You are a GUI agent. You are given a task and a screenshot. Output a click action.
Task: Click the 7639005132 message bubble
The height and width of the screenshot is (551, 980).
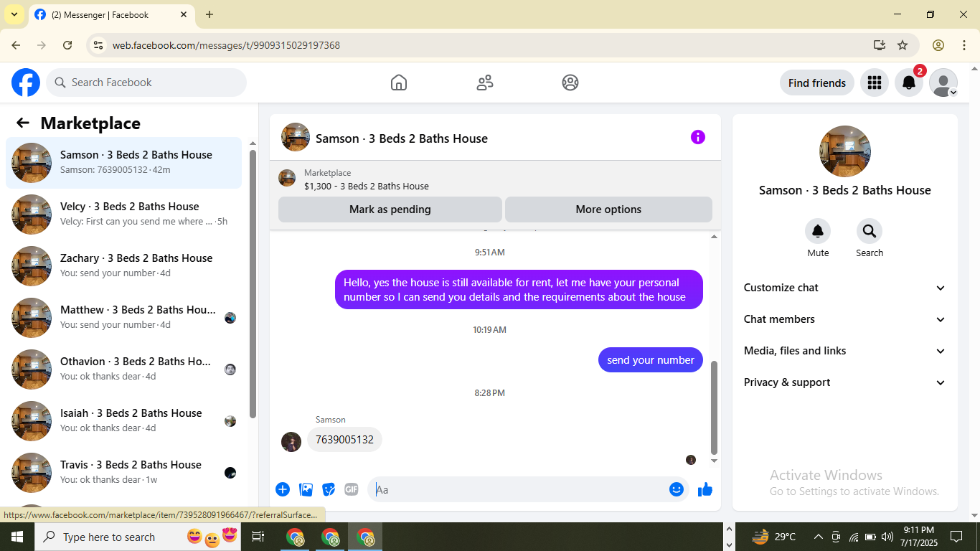(x=344, y=440)
